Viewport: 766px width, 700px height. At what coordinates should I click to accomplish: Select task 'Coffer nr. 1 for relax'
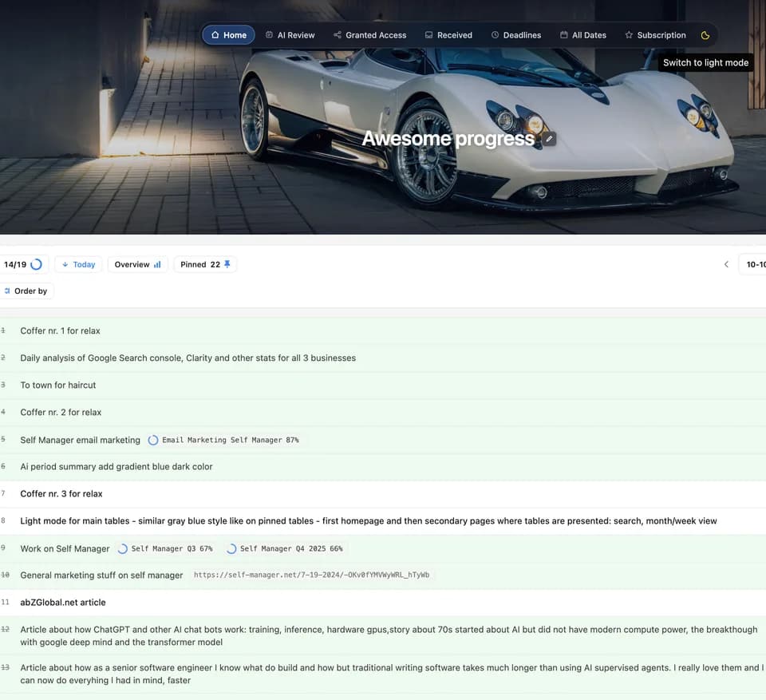tap(60, 331)
